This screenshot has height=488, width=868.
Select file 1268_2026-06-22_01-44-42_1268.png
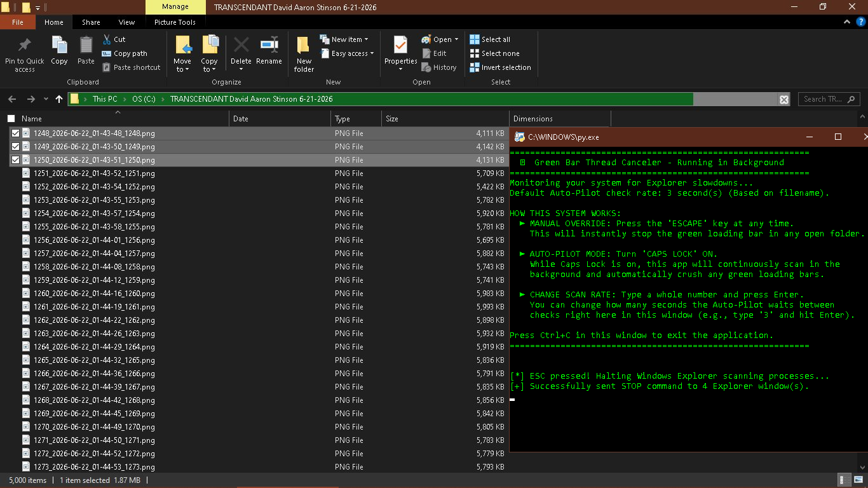[94, 400]
